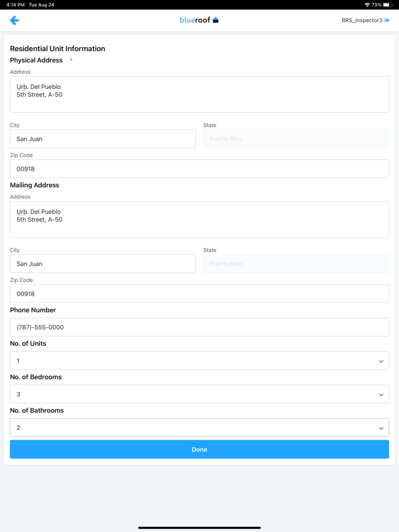Tap the disabled Physical Address State field
Screen dimensions: 399x532
[x=296, y=139]
